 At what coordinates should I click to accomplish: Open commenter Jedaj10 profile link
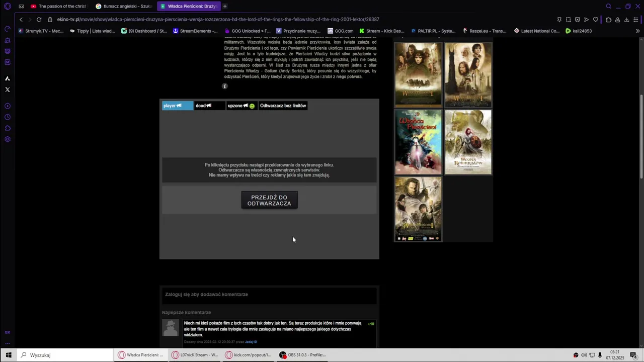[x=251, y=342]
